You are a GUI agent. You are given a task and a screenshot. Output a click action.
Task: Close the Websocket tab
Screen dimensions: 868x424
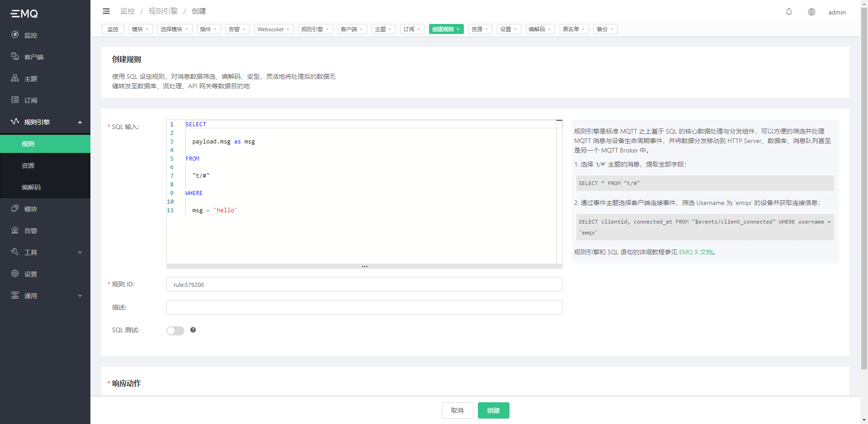288,29
